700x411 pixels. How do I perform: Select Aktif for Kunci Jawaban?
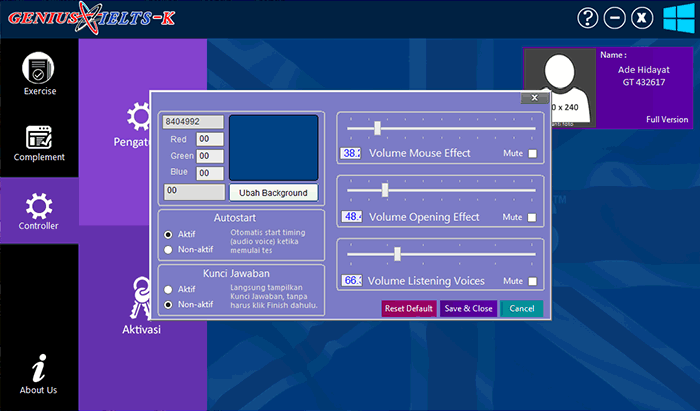click(168, 289)
